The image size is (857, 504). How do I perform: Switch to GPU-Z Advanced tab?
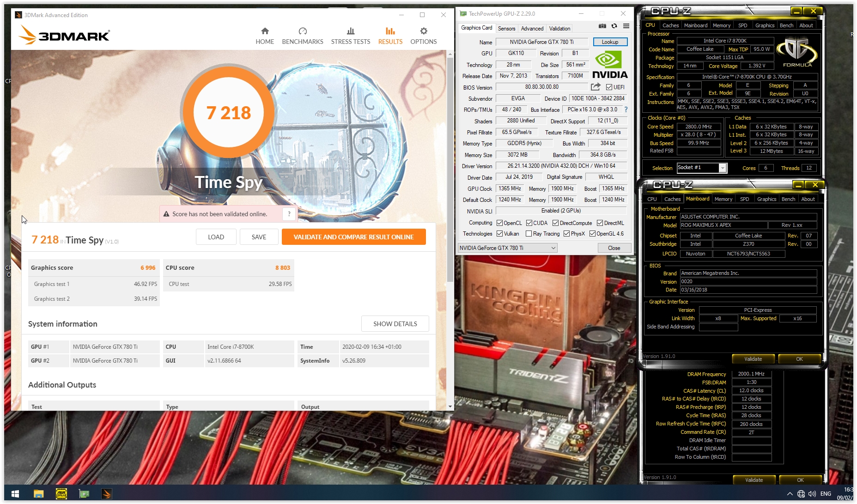coord(532,28)
